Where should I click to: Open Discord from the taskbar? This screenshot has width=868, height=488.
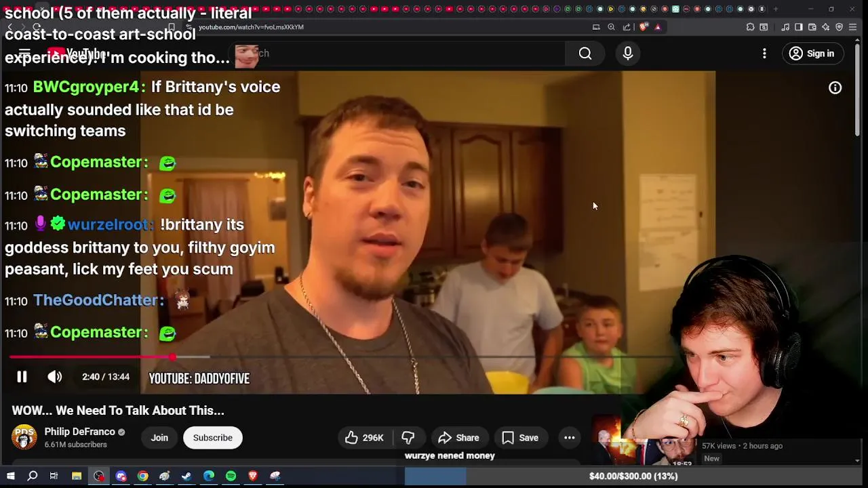pos(121,476)
